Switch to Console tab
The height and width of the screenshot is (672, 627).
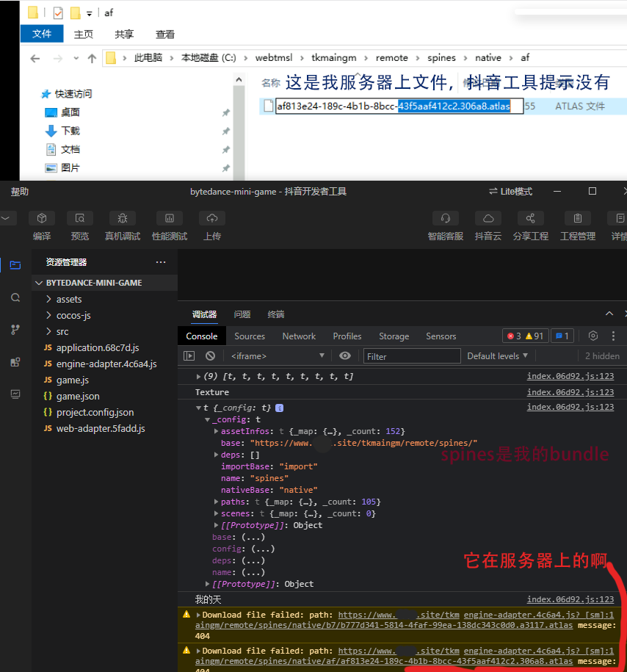(x=201, y=336)
